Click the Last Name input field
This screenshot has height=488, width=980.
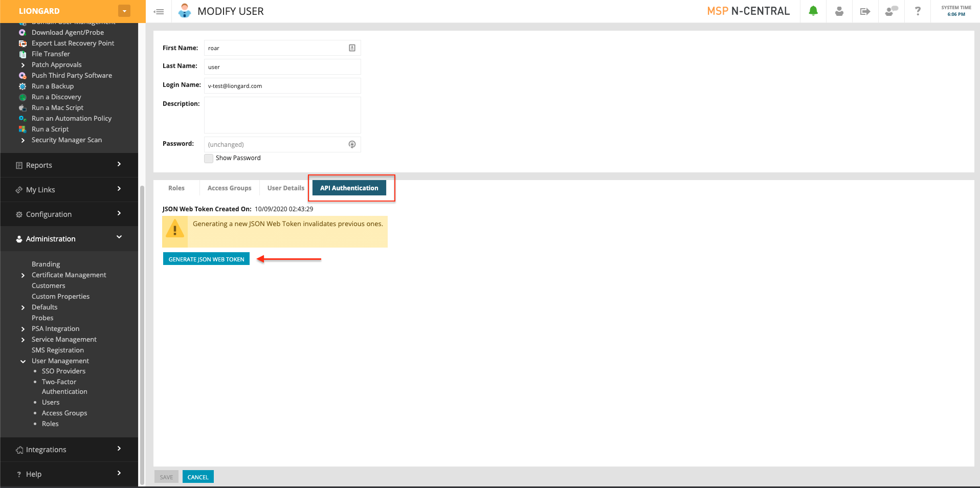point(282,66)
